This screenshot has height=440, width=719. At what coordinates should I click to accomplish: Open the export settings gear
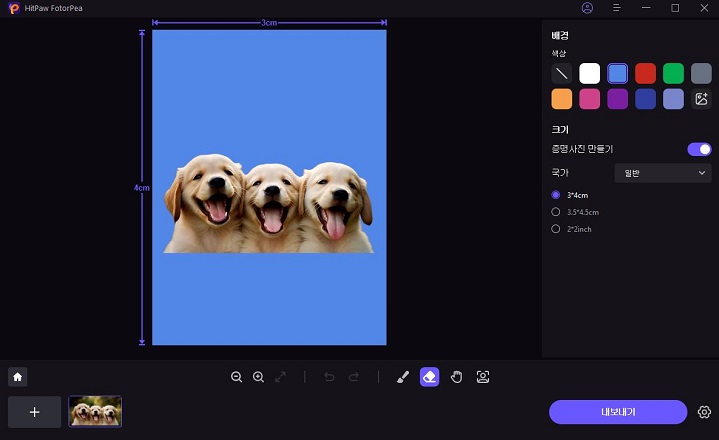tap(704, 412)
